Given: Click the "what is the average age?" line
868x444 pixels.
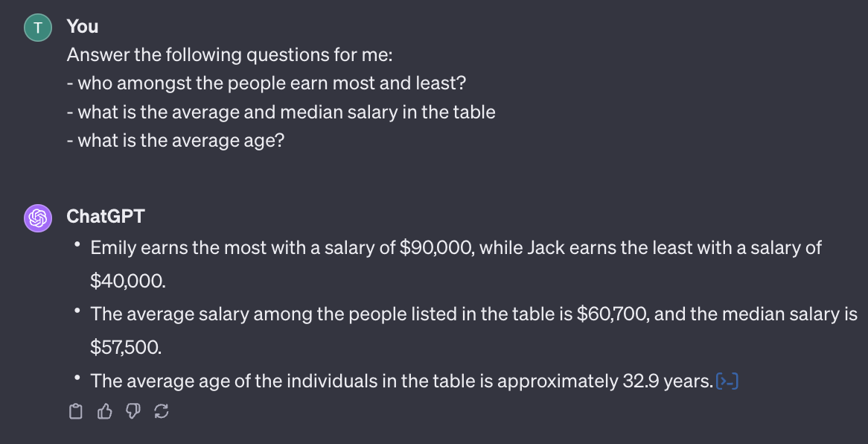Looking at the screenshot, I should point(175,140).
